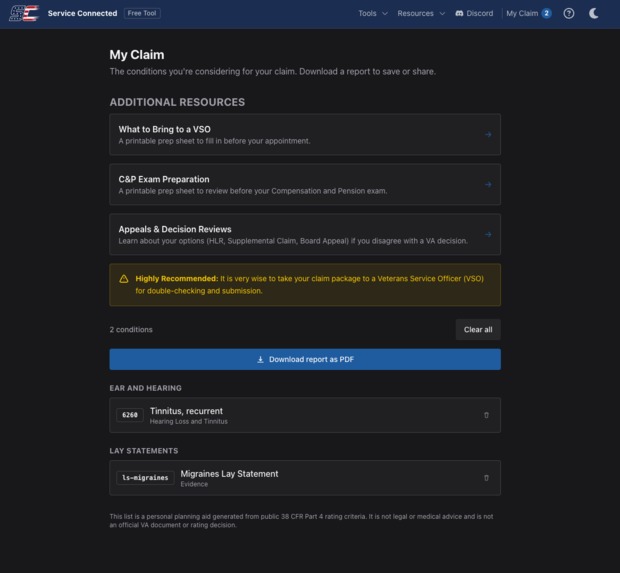This screenshot has width=620, height=573.
Task: Click the download icon in the PDF button
Action: pos(260,359)
